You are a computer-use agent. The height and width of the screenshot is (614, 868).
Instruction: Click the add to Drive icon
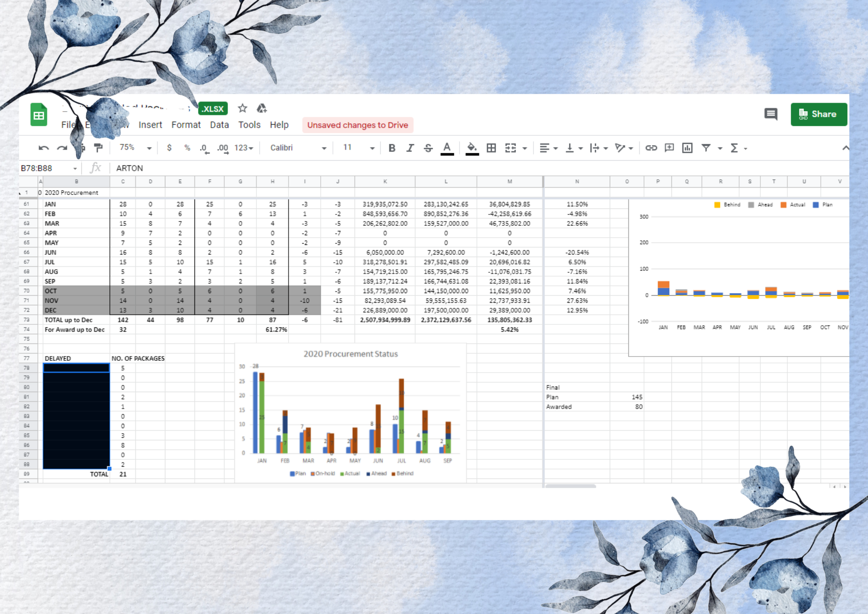tap(262, 108)
